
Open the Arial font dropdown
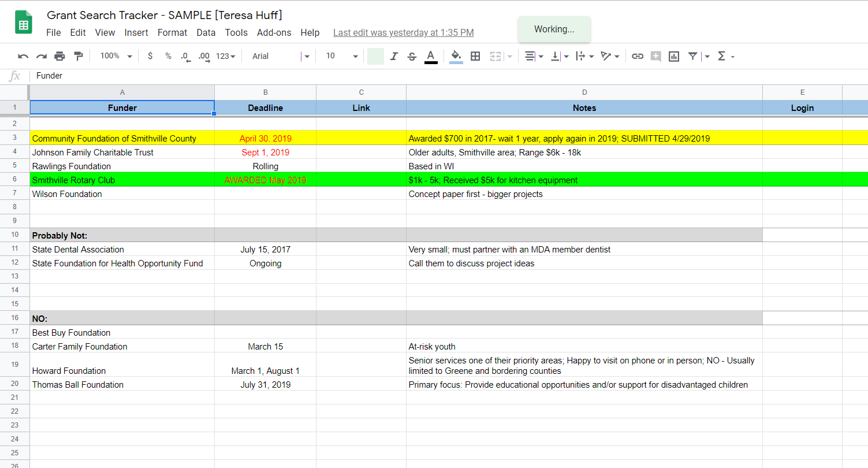click(281, 56)
